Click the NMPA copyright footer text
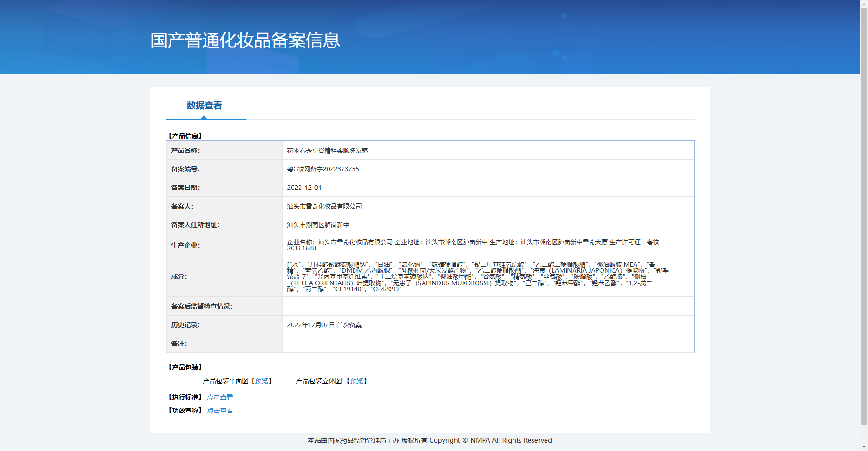868x451 pixels. pyautogui.click(x=430, y=440)
